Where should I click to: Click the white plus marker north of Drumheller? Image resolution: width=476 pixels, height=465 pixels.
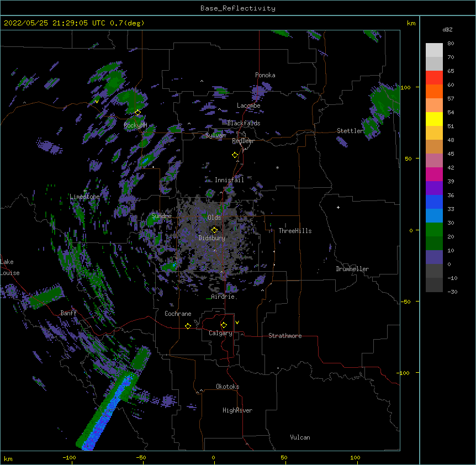click(338, 207)
